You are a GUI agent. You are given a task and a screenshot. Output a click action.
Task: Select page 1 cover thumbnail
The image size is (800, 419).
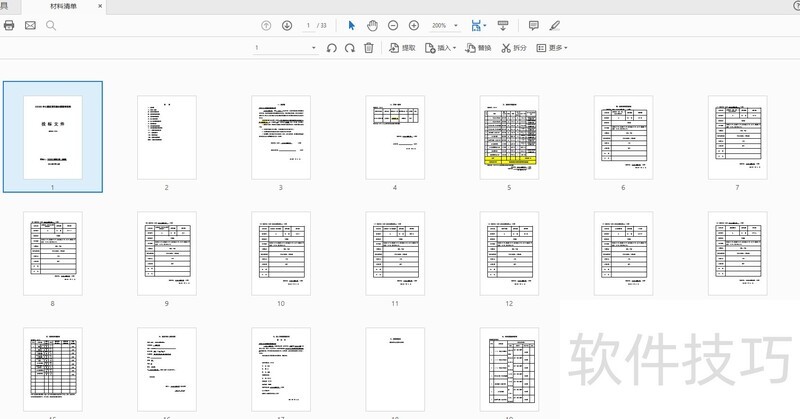(53, 137)
